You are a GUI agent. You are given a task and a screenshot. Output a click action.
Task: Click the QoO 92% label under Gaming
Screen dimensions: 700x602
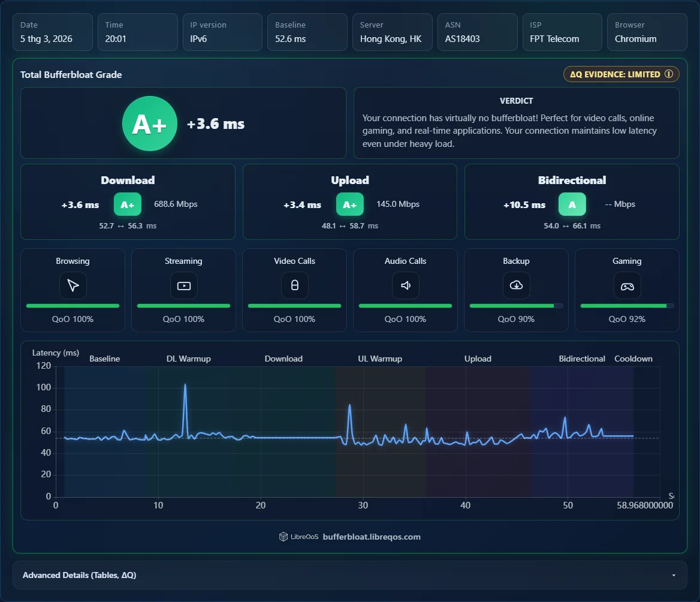tap(627, 320)
